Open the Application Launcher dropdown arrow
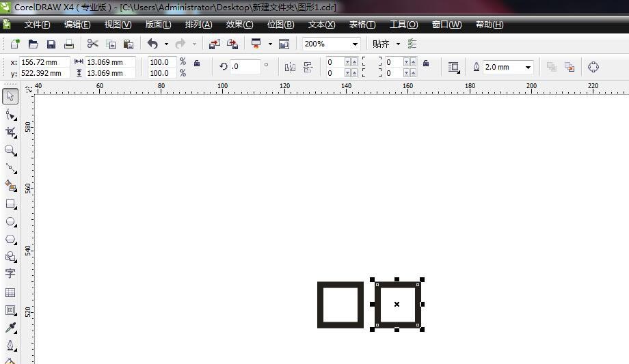Viewport: 629px width, 364px height. (270, 44)
